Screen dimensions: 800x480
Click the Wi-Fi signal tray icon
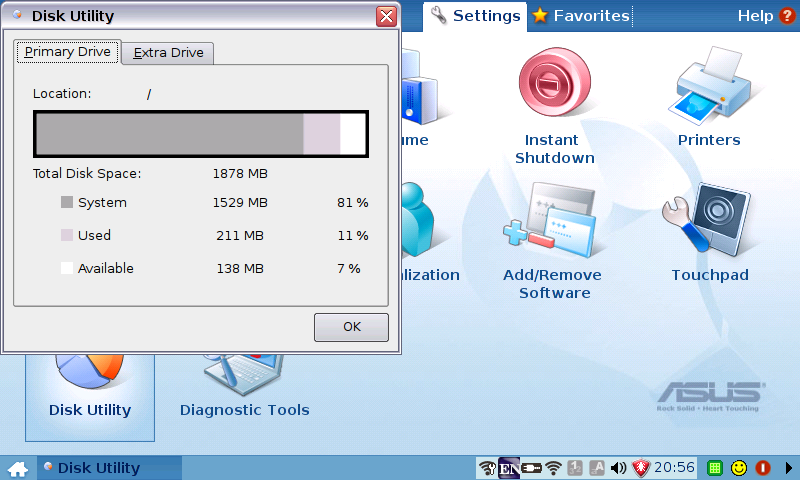(x=554, y=468)
